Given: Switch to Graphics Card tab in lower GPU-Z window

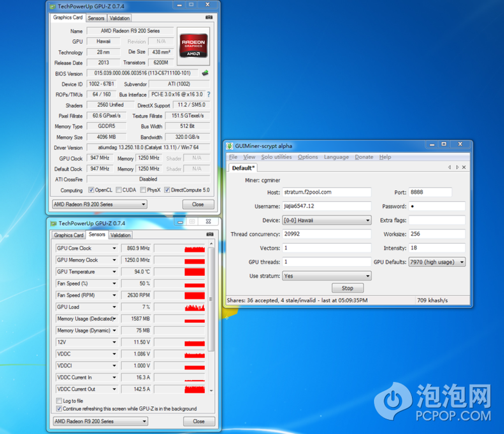Looking at the screenshot, I should point(69,235).
